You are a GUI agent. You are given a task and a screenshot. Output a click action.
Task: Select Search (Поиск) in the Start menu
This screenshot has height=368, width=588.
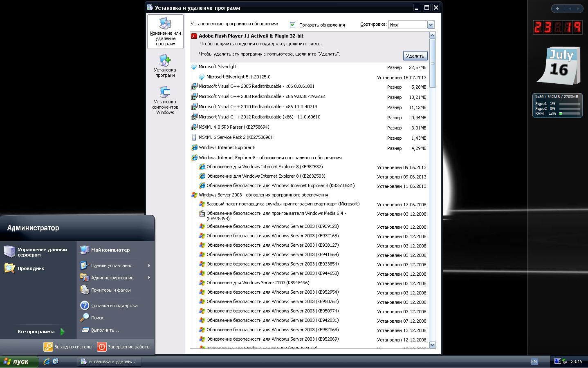[97, 318]
